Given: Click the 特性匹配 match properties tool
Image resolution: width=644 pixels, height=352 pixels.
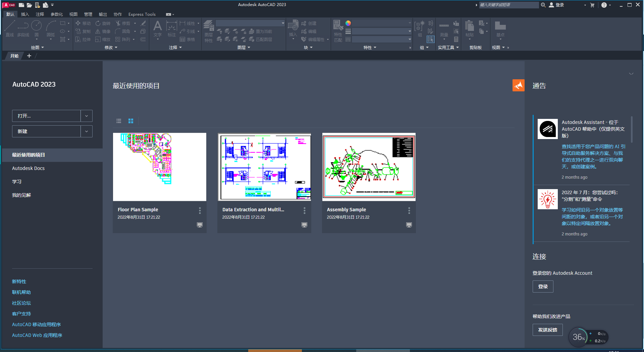Looking at the screenshot, I should (x=338, y=31).
